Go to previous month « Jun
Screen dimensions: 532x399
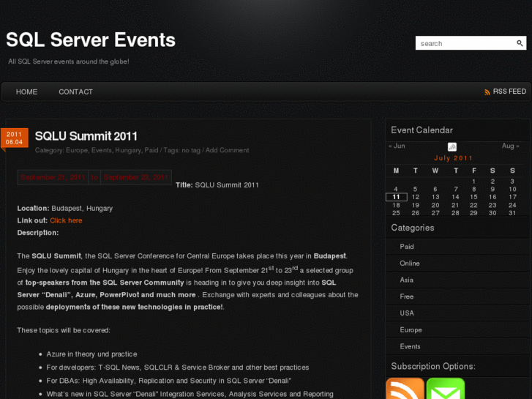coord(397,146)
